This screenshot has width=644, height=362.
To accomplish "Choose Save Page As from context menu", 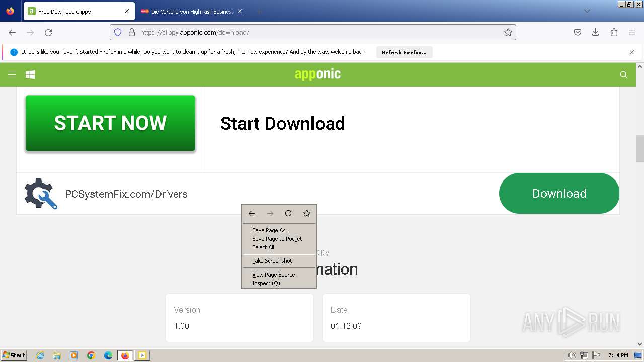I will [x=279, y=230].
